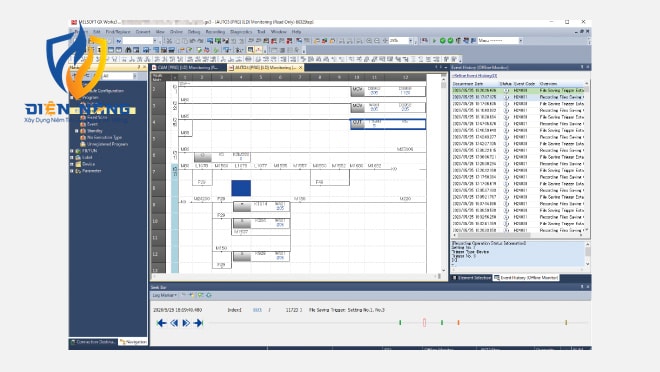This screenshot has width=660, height=372.
Task: Close the Event History panel
Action: 588,67
